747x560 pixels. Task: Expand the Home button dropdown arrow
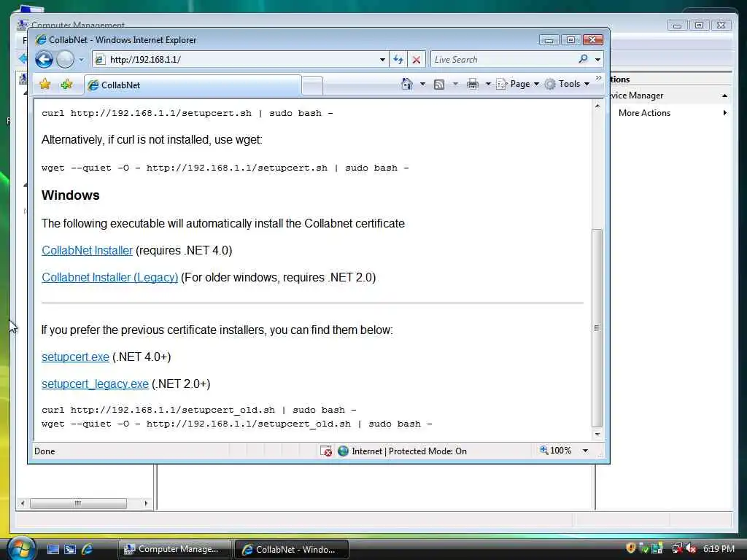[422, 85]
